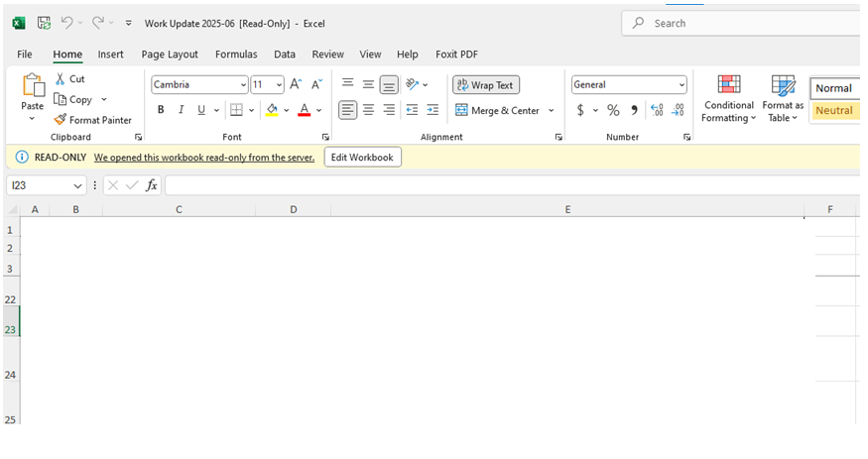Expand the Name Box dropdown
Screen dimensions: 868x459
click(x=77, y=185)
